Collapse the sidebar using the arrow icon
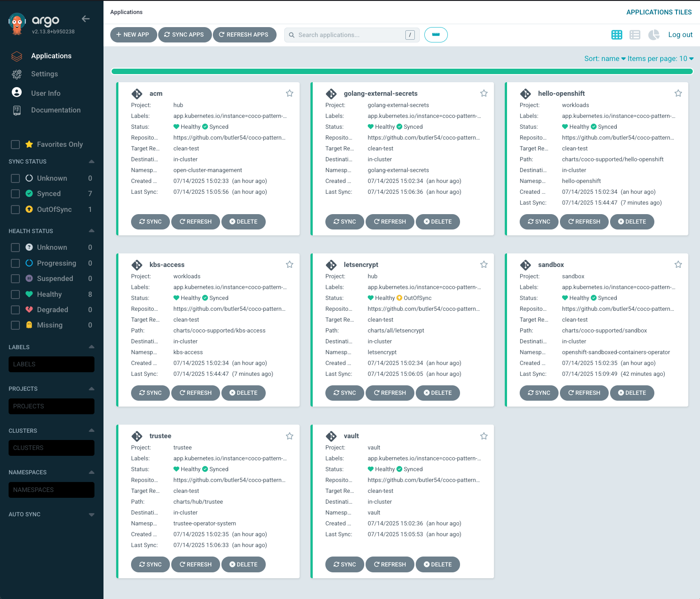This screenshot has height=599, width=700. click(85, 19)
